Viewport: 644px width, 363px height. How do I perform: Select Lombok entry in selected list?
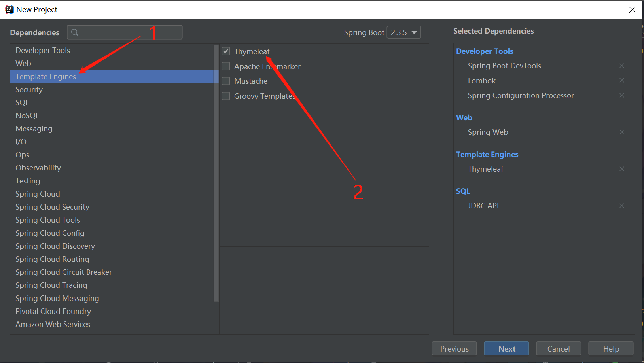click(x=481, y=81)
